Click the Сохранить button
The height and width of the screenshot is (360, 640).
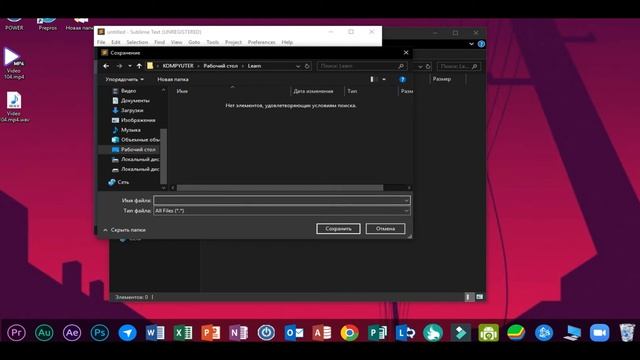click(338, 229)
